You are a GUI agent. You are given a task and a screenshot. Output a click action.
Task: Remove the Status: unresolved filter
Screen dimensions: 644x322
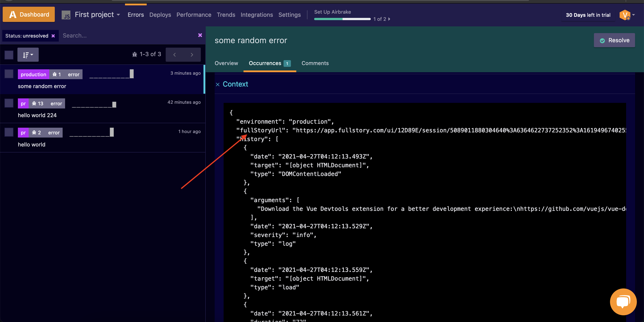[53, 36]
